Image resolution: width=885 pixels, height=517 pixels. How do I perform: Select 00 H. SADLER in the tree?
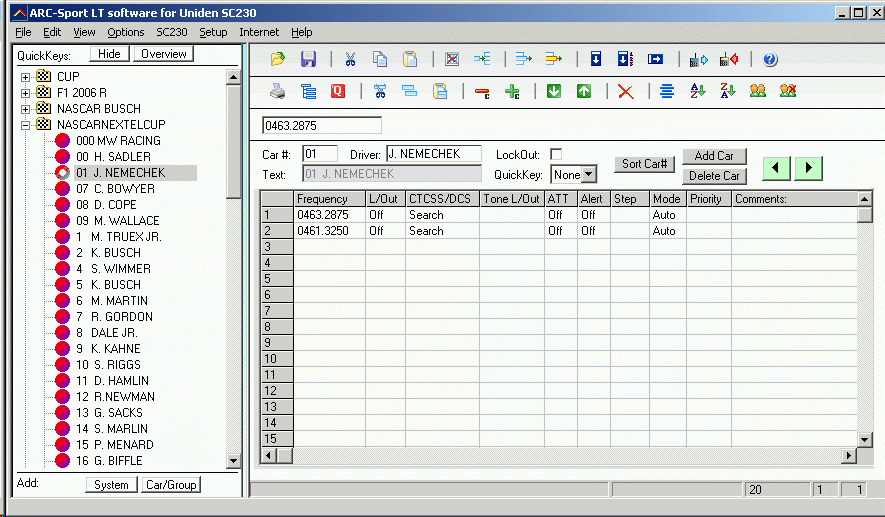click(x=113, y=157)
